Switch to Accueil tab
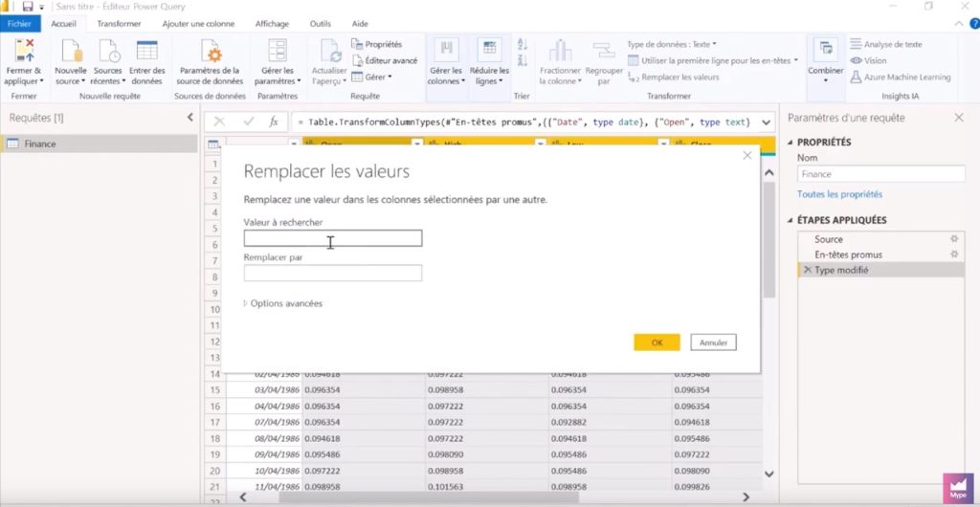 click(64, 24)
